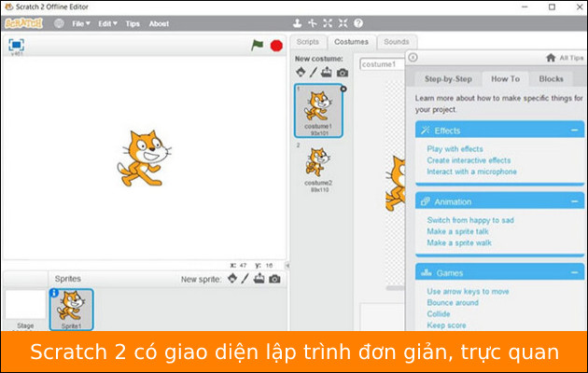Image resolution: width=588 pixels, height=373 pixels.
Task: Upload sprite from file
Action: [259, 278]
